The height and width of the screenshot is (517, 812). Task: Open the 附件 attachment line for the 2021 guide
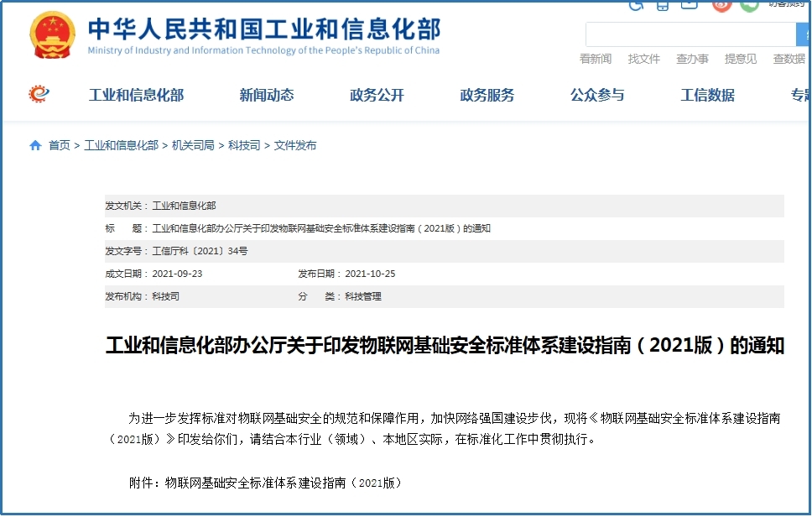[x=265, y=483]
